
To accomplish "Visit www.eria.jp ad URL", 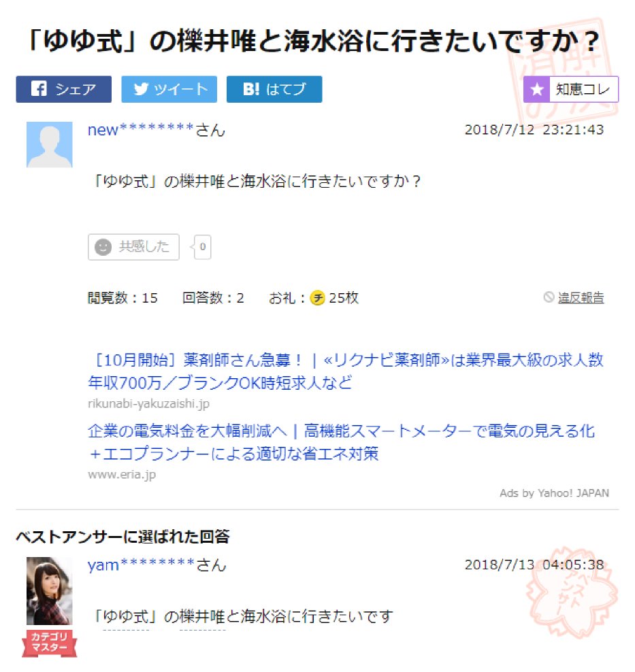I will pyautogui.click(x=122, y=475).
